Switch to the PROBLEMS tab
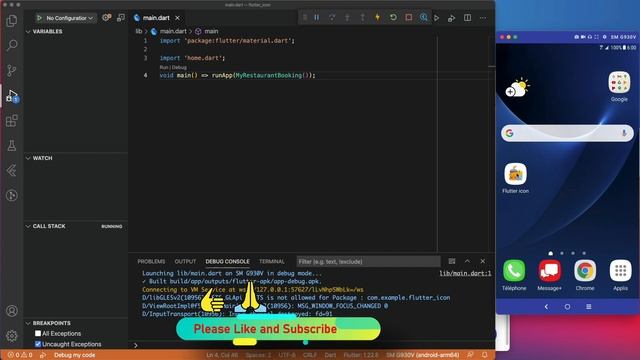Screen dimensions: 640x360 [x=151, y=261]
